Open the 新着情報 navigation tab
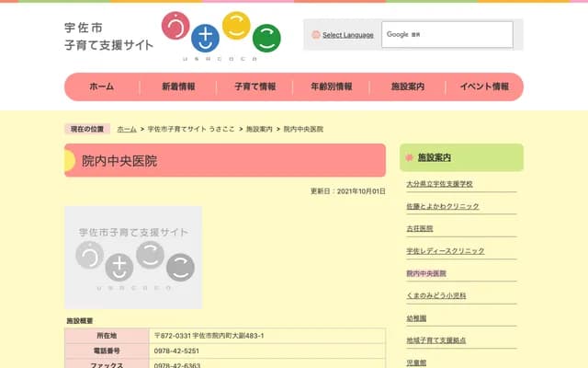This screenshot has height=368, width=588. pos(178,86)
